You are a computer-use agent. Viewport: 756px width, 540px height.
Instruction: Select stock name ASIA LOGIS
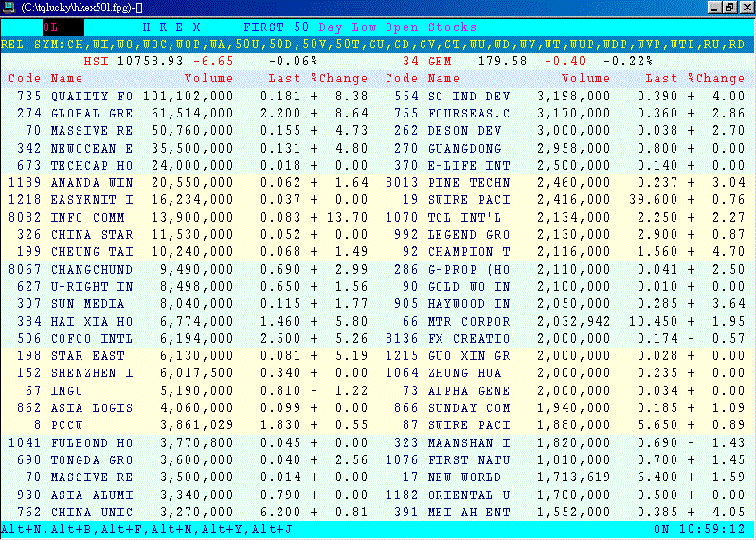point(92,408)
